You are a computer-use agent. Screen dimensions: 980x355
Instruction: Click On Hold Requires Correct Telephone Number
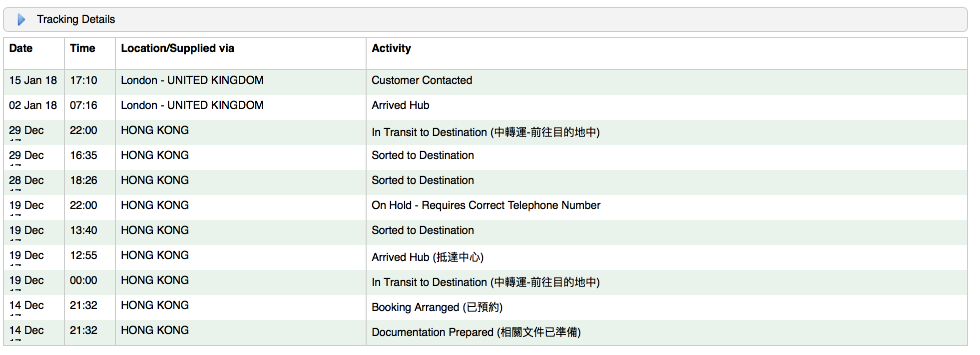click(x=486, y=205)
